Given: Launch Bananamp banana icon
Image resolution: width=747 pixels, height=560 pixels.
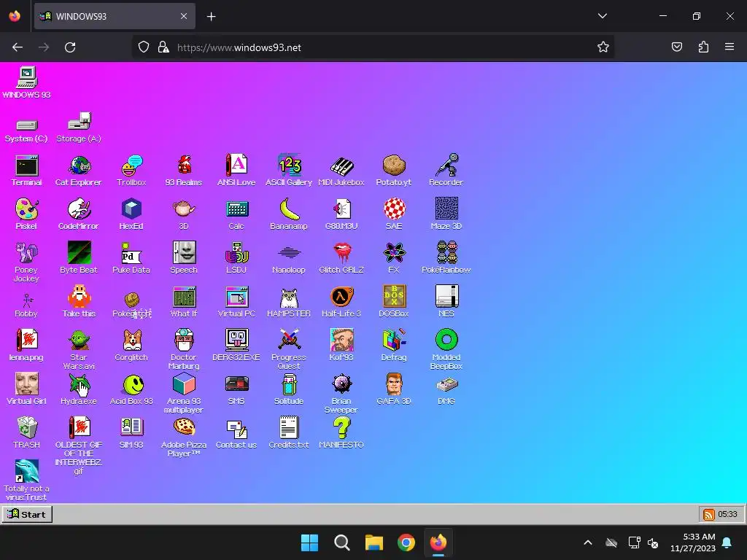Looking at the screenshot, I should point(289,214).
